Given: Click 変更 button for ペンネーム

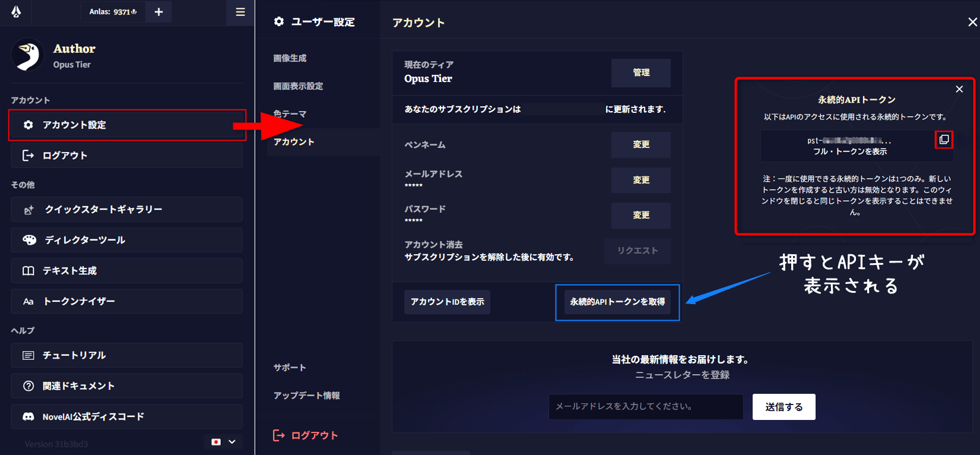Looking at the screenshot, I should click(641, 144).
